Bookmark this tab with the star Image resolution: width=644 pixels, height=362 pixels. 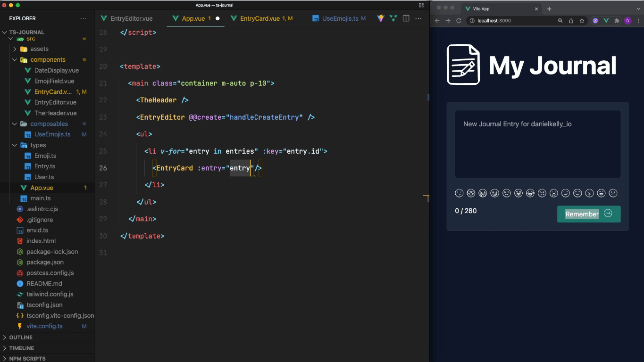tap(582, 21)
